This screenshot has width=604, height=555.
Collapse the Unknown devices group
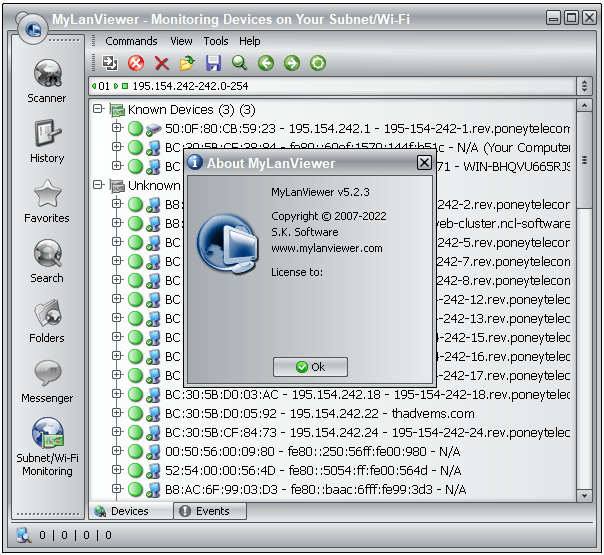click(x=98, y=185)
